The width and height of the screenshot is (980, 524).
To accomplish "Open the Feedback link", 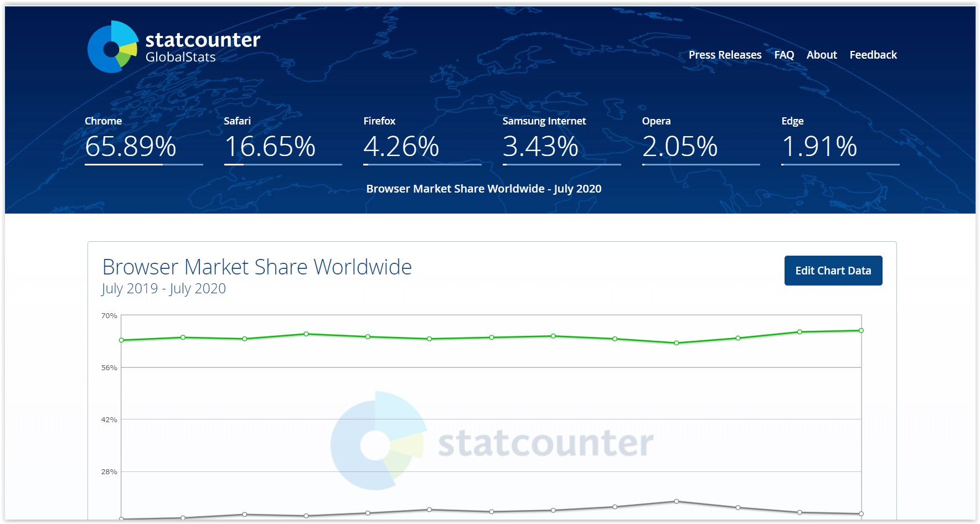I will point(873,55).
